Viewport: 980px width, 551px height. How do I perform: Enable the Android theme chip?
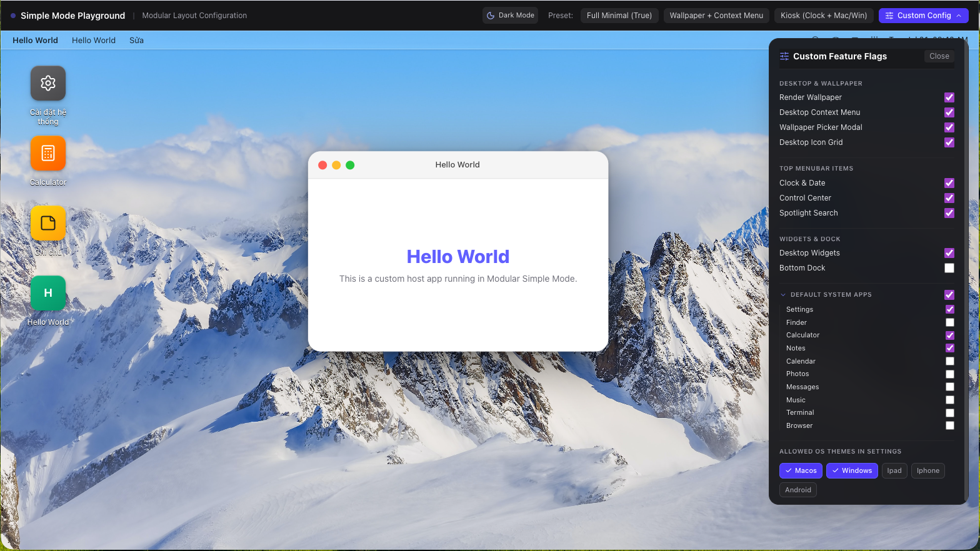tap(798, 490)
